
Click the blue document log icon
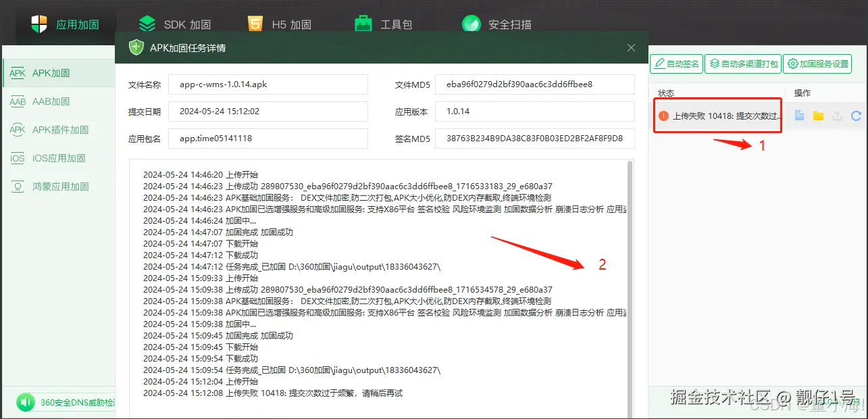(799, 116)
